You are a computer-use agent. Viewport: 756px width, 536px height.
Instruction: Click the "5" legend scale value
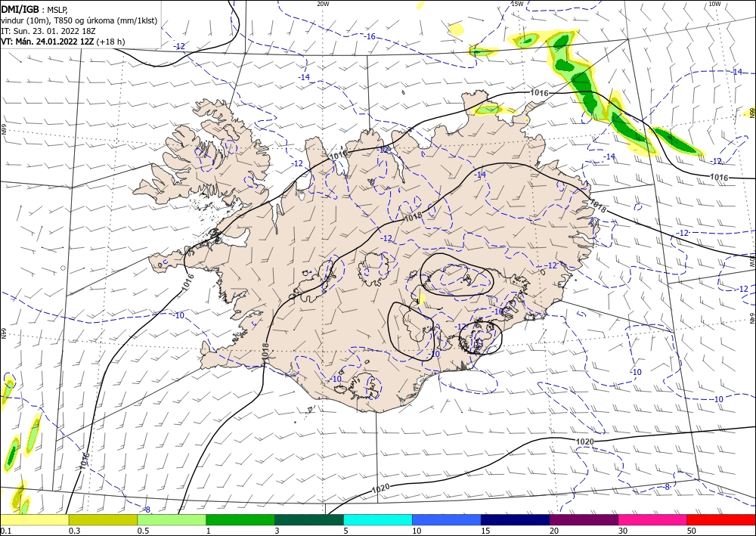coord(346,531)
